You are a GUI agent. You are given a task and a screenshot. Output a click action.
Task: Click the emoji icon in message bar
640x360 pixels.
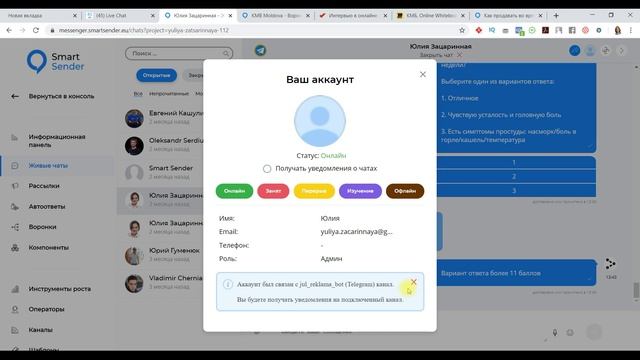pyautogui.click(x=570, y=333)
